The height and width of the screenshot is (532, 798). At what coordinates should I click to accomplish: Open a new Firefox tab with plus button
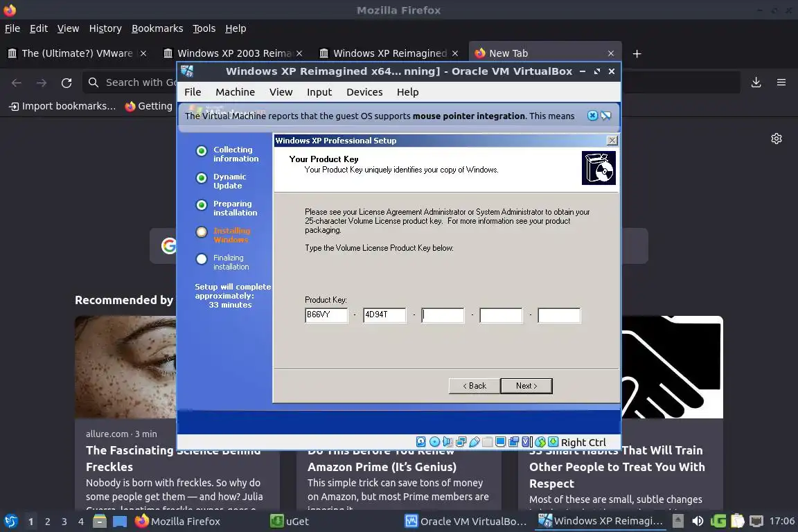pos(637,53)
